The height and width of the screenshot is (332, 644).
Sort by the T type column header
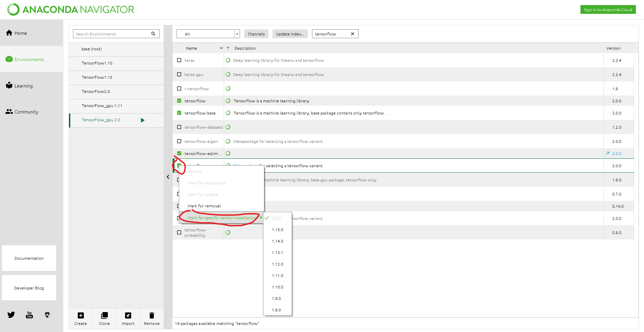coord(228,48)
